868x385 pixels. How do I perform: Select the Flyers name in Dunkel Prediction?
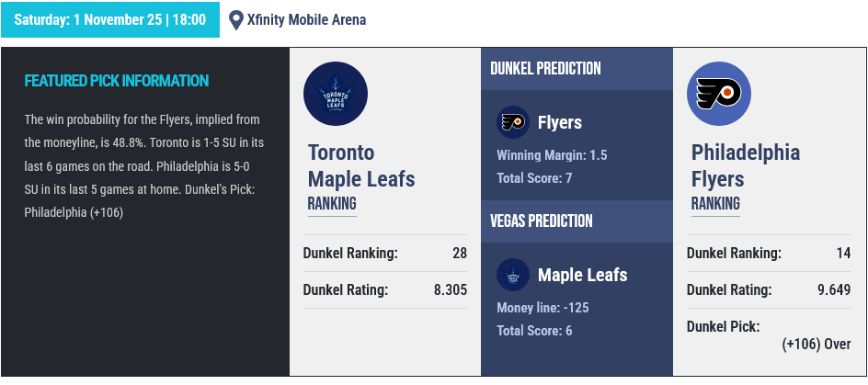(559, 122)
